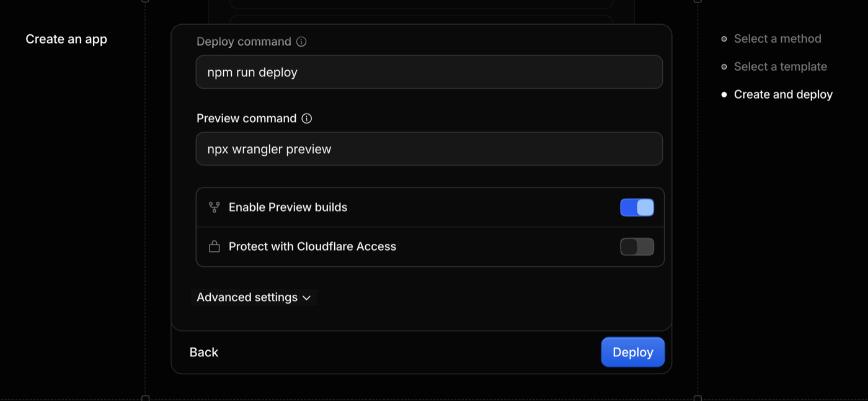Click the Deploy command input field
The width and height of the screenshot is (868, 401).
pyautogui.click(x=429, y=72)
